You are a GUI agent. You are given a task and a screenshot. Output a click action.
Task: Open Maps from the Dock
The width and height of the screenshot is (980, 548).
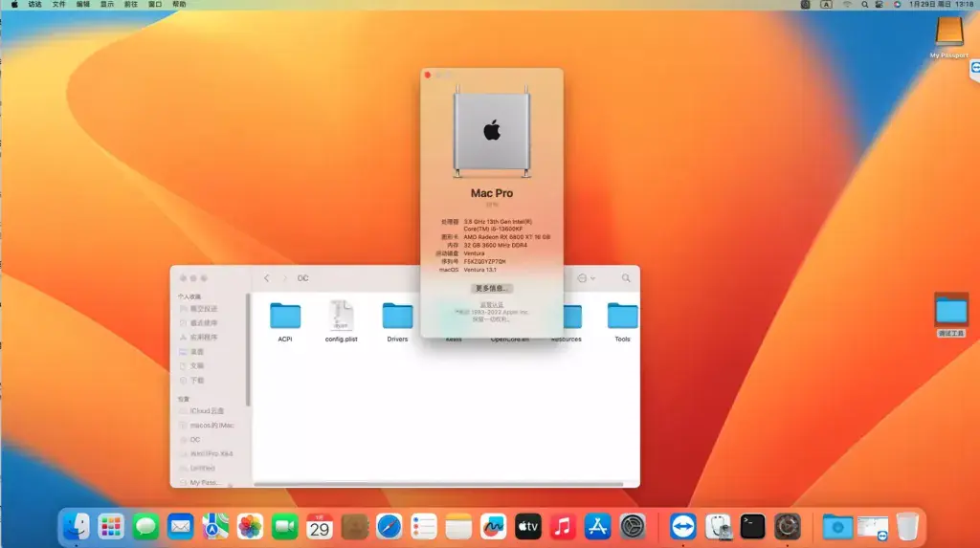[215, 526]
